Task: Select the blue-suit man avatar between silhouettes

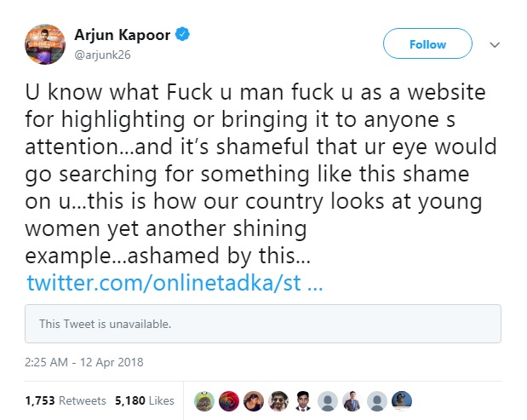Action: [x=352, y=400]
